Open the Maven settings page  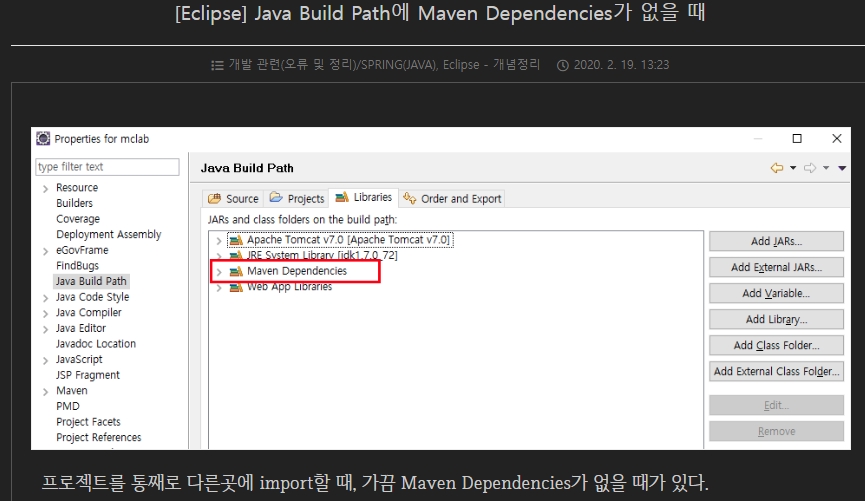[72, 390]
